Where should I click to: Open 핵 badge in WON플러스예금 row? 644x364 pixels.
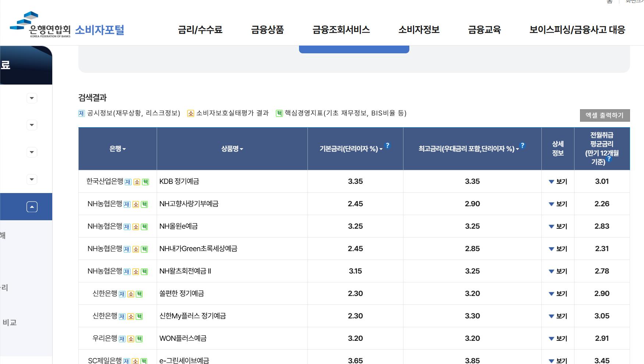(139, 339)
